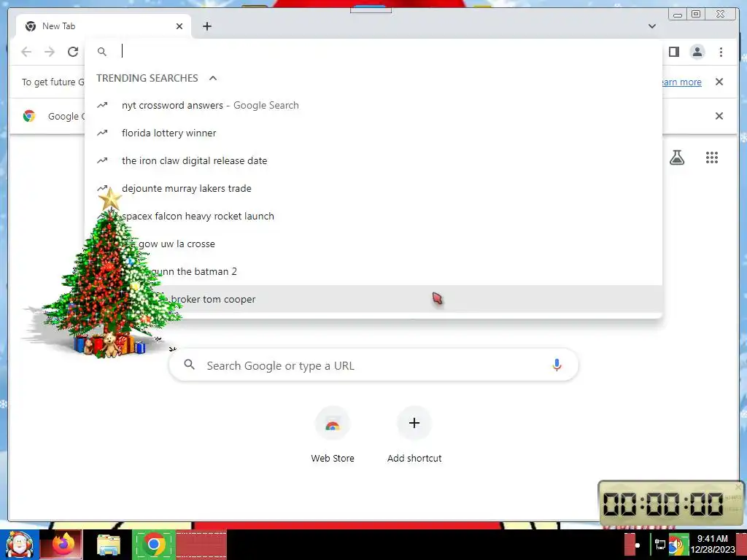Open the tab search dropdown arrow
Screen dimensions: 747x560
point(651,26)
